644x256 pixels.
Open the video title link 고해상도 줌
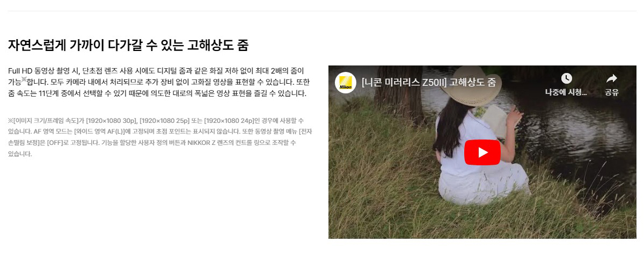point(428,83)
